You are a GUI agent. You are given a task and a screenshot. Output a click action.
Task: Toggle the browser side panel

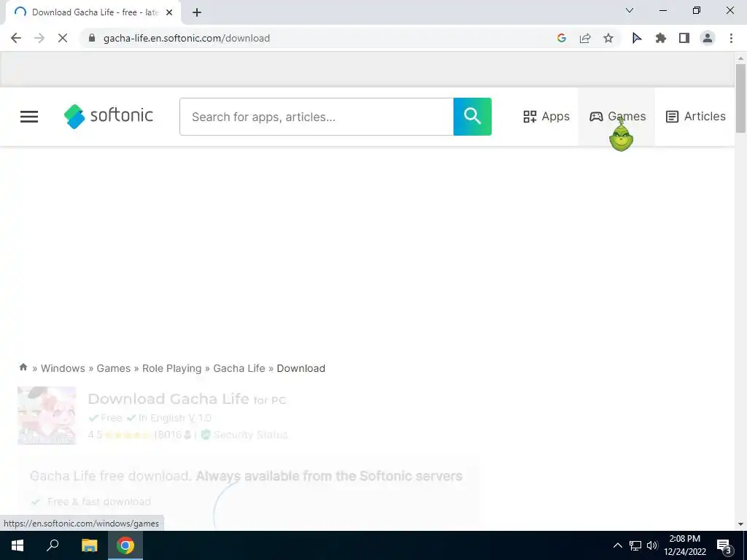[684, 38]
